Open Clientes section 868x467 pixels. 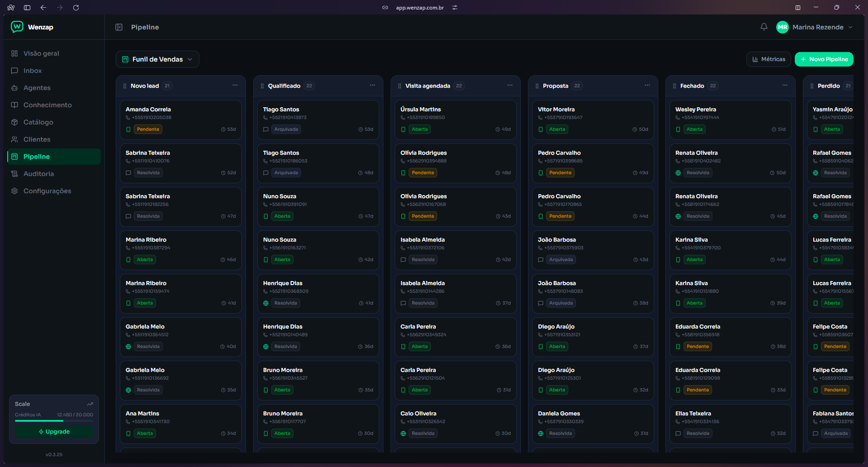point(54,139)
